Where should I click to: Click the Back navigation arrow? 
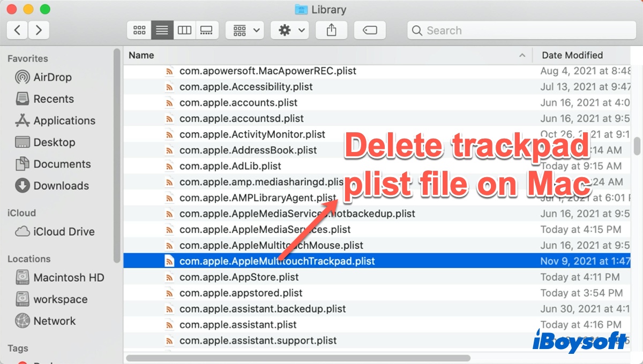pos(18,30)
